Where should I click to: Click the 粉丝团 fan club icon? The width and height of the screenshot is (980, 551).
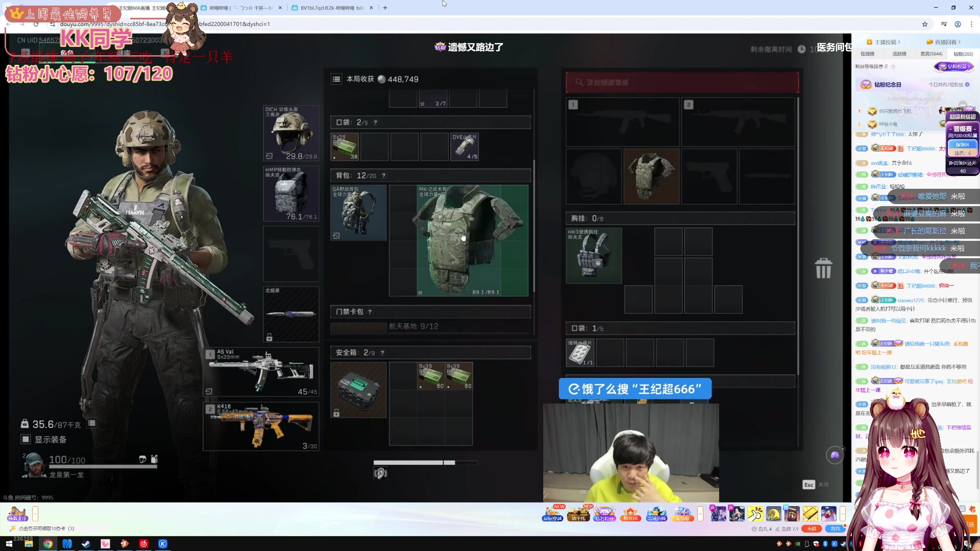[630, 513]
